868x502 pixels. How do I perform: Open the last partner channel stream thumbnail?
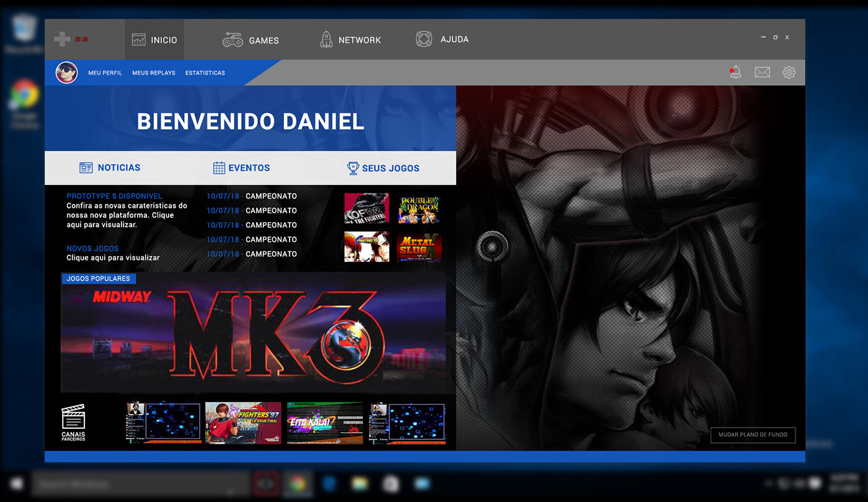click(x=407, y=423)
